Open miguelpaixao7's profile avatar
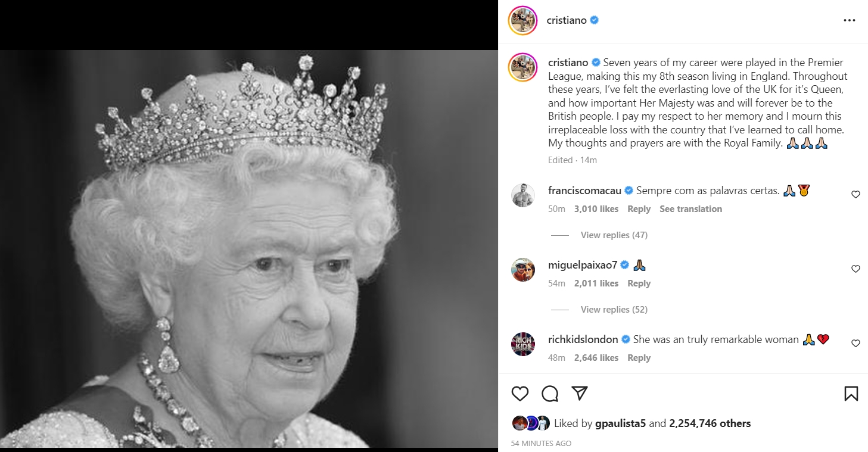This screenshot has width=868, height=452. tap(523, 270)
